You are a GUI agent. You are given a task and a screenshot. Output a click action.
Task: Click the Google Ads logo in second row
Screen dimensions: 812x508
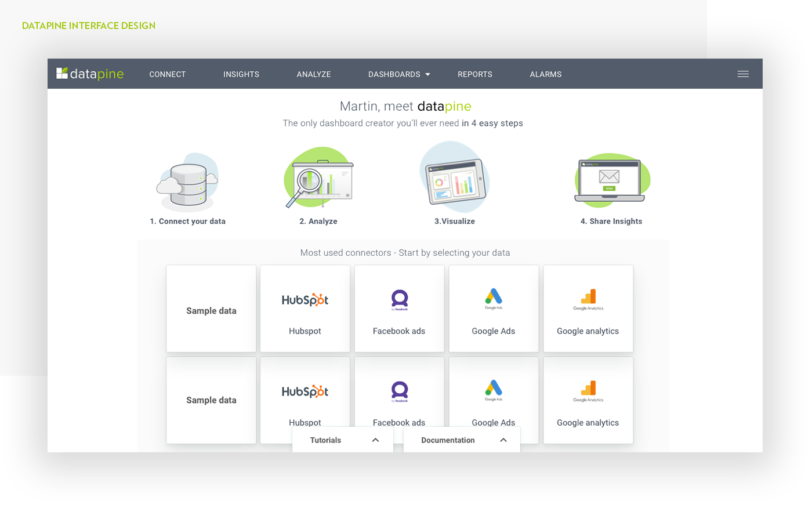click(x=494, y=390)
